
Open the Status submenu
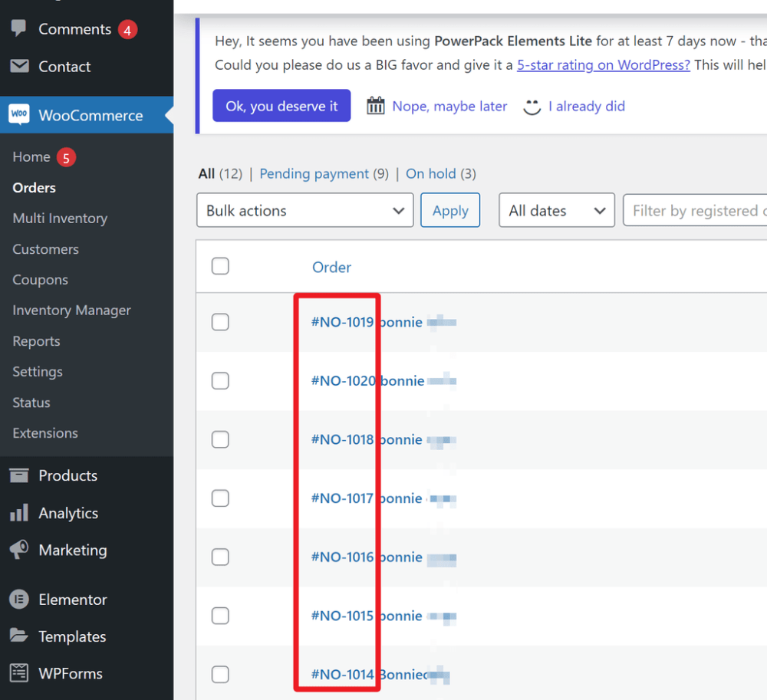click(31, 403)
